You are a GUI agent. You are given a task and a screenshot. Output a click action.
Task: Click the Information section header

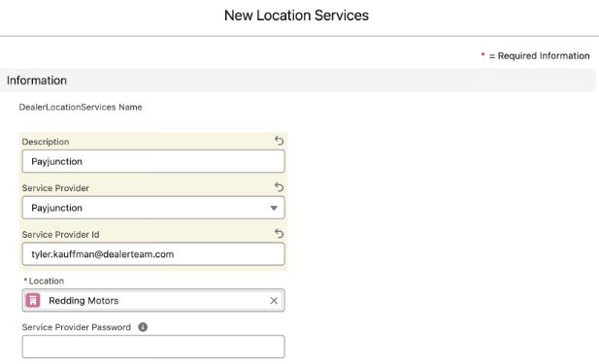click(298, 81)
